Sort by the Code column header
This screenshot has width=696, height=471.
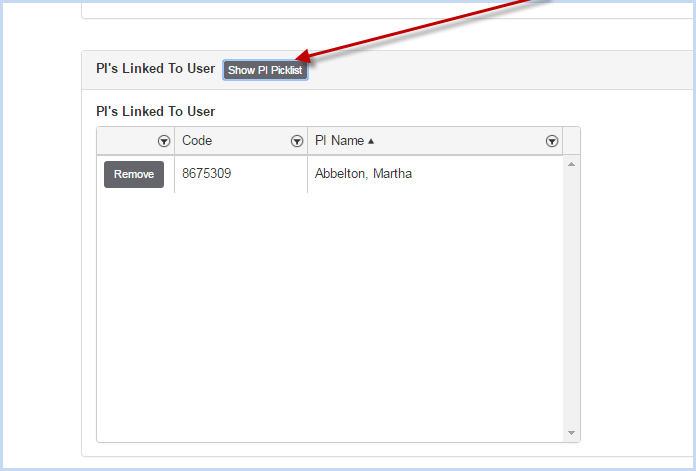tap(197, 141)
